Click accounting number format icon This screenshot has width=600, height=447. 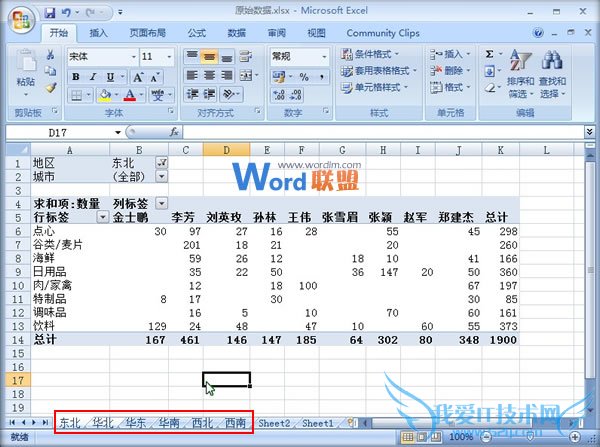pyautogui.click(x=279, y=77)
